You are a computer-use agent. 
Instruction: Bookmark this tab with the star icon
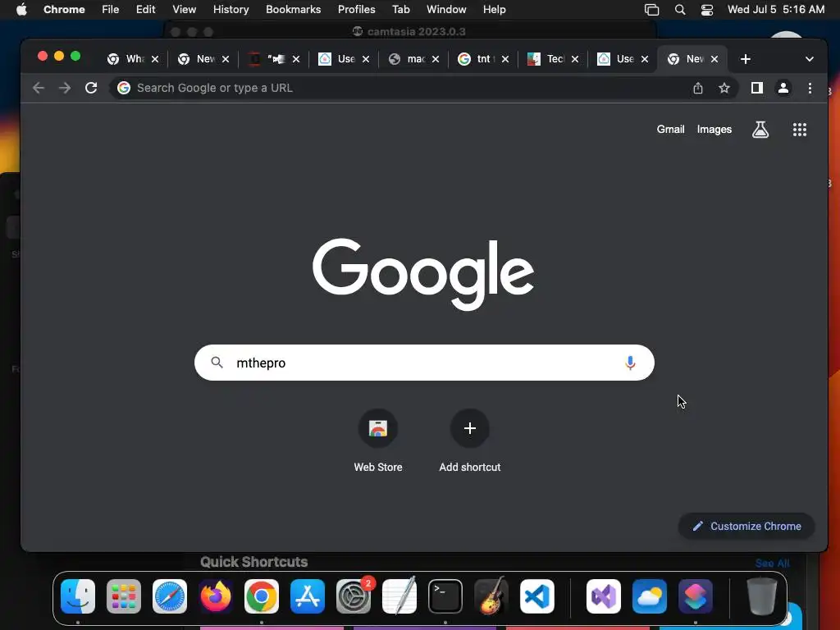[x=724, y=88]
